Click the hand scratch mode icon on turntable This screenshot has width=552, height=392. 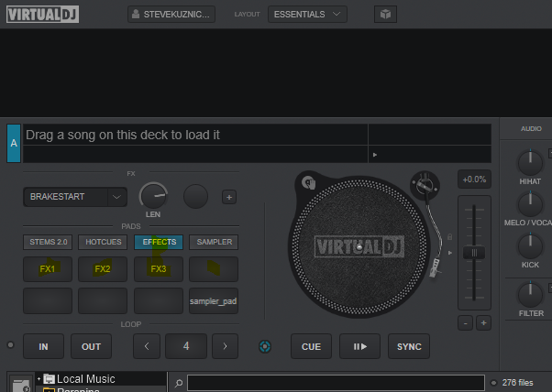pos(309,183)
